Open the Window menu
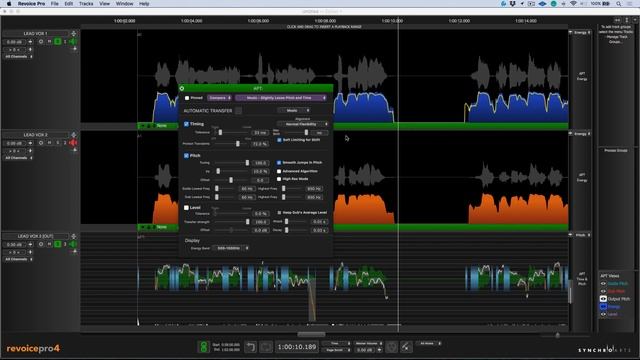Screen dimensions: 640x360 (x=124, y=4)
